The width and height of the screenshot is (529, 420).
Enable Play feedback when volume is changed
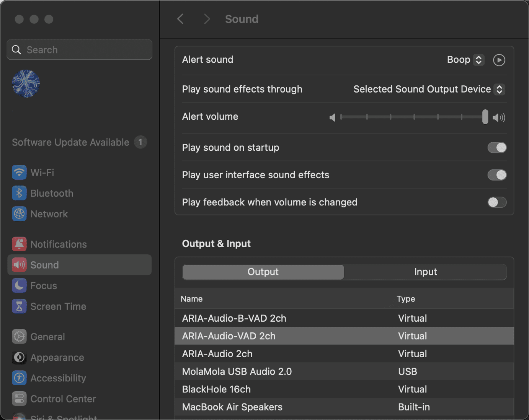497,202
